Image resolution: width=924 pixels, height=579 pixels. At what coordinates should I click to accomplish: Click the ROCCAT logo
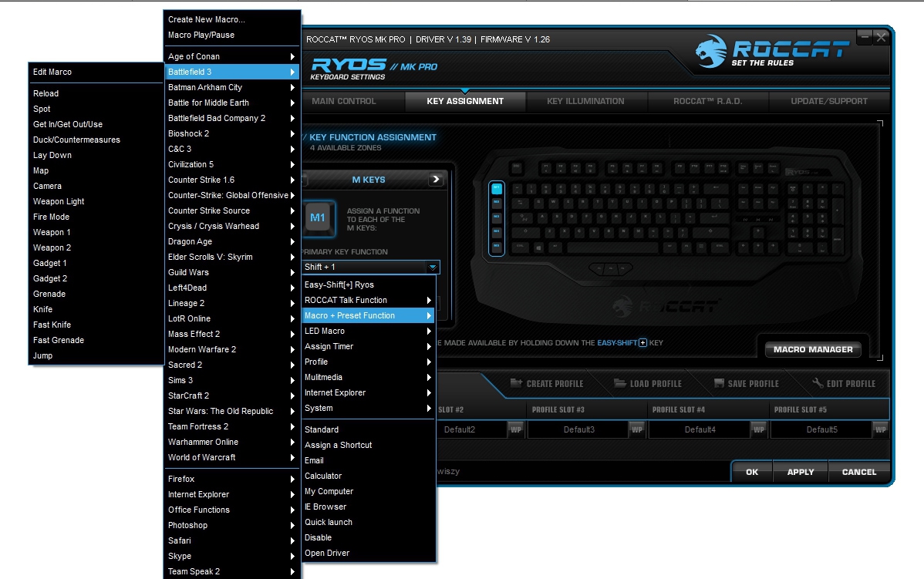tap(773, 52)
